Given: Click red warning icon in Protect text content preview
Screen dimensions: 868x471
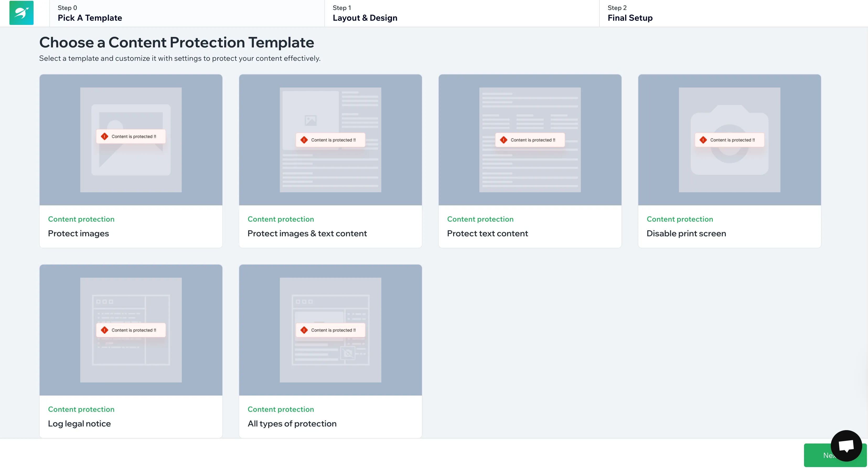Looking at the screenshot, I should tap(503, 140).
